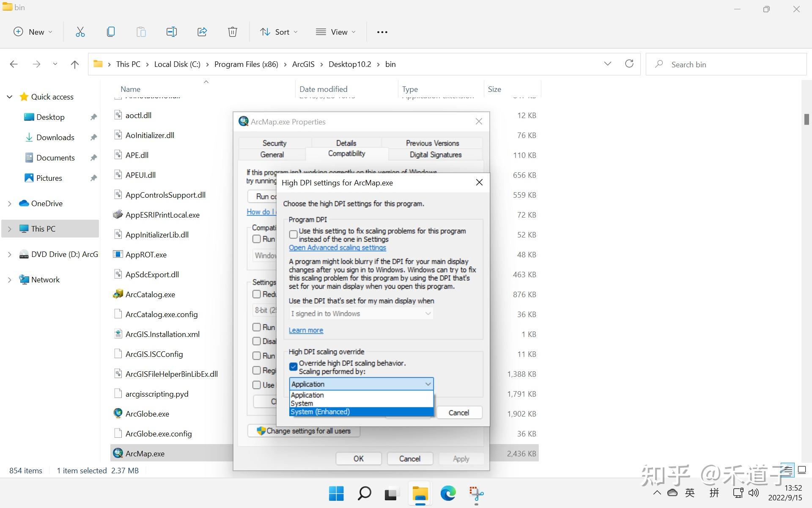Open the View dropdown
The height and width of the screenshot is (508, 812).
(x=336, y=32)
